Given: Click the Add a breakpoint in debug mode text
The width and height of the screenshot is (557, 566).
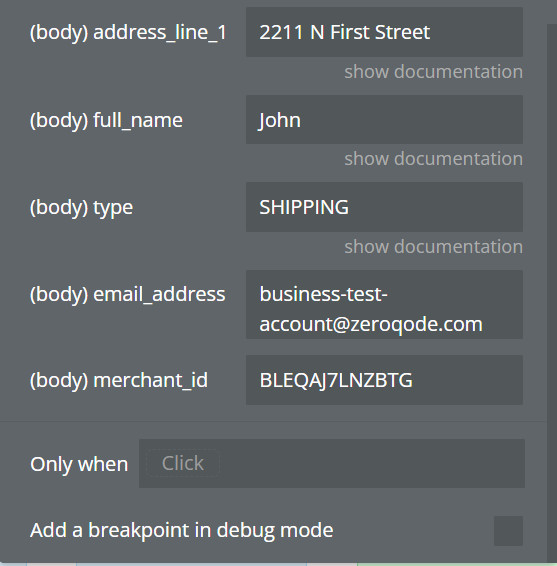Looking at the screenshot, I should click(182, 530).
